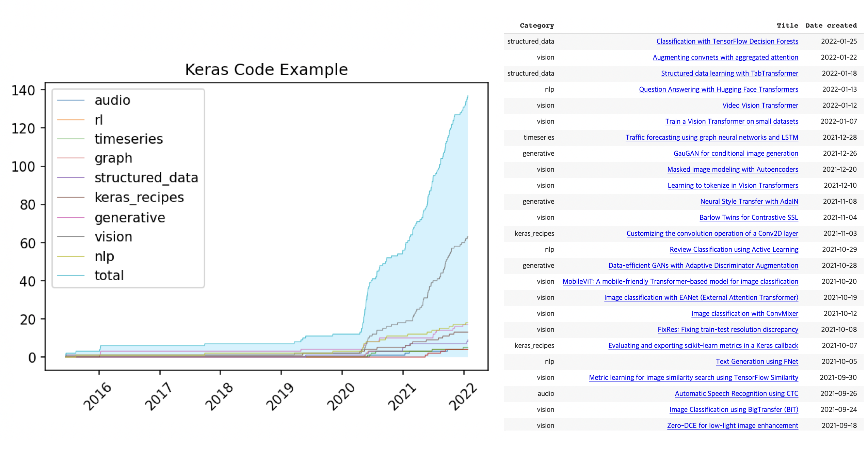
Task: Toggle the nlp series in the legend
Action: tap(105, 256)
